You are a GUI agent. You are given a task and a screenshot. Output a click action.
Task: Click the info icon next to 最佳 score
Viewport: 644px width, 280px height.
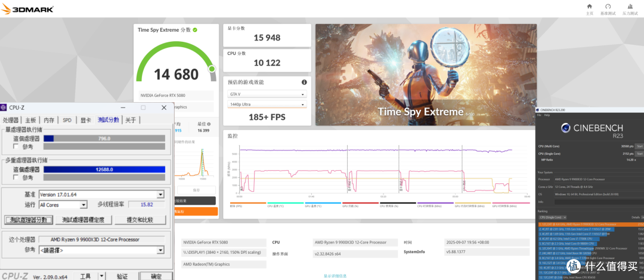(x=209, y=124)
